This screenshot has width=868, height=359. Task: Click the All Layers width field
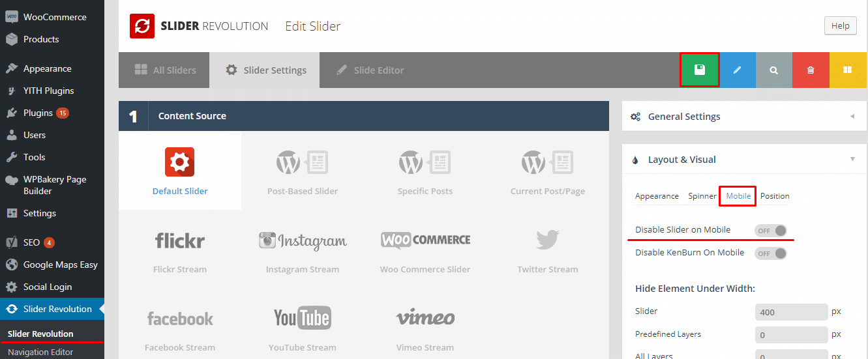(791, 355)
